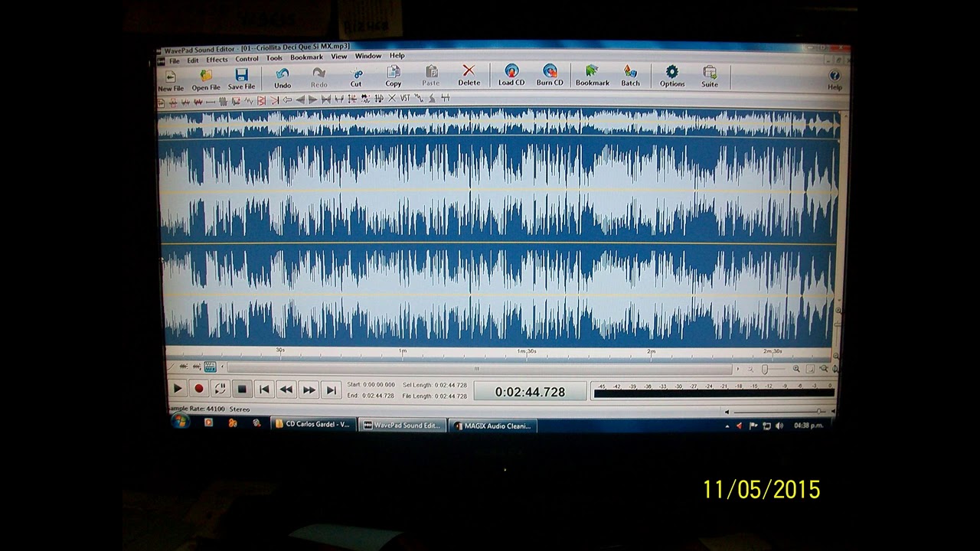The image size is (980, 551).
Task: Start recording with the red Record button
Action: click(x=199, y=389)
